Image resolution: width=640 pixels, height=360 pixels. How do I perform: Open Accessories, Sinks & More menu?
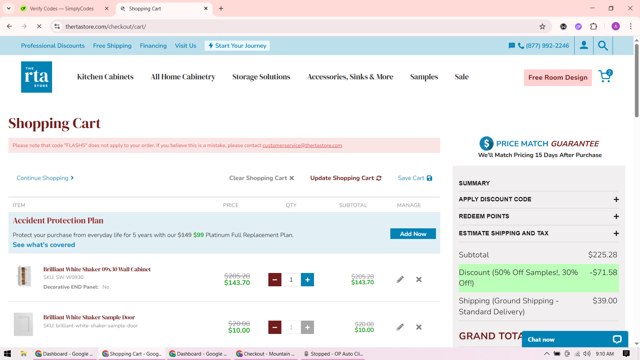(x=350, y=77)
